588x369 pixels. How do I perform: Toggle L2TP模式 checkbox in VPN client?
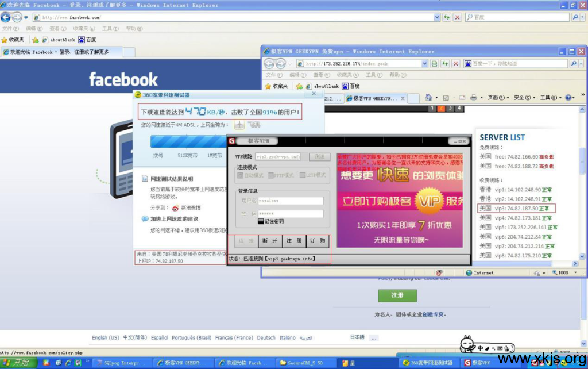pos(302,175)
